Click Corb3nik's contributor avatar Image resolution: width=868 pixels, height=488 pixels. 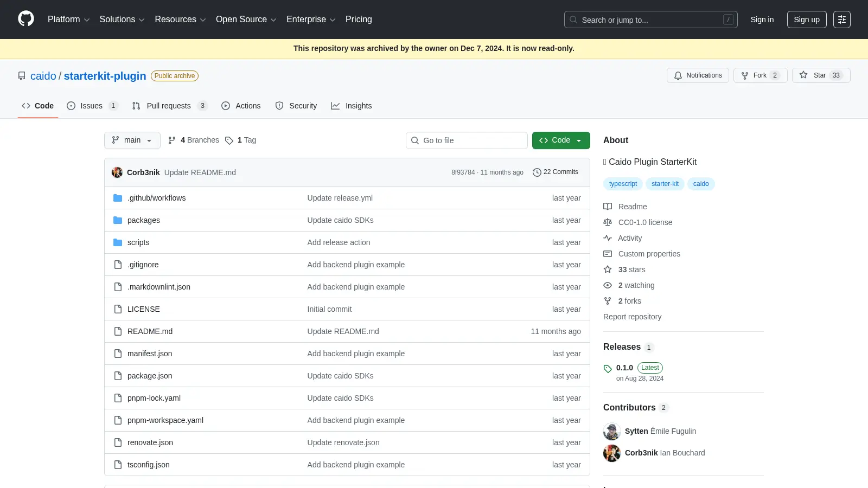point(612,453)
